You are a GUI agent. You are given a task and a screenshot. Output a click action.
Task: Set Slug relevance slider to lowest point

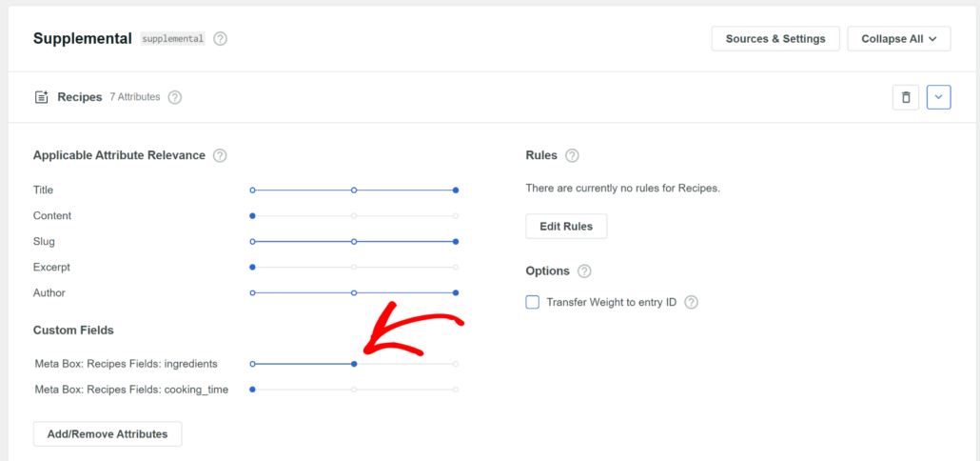pos(252,241)
